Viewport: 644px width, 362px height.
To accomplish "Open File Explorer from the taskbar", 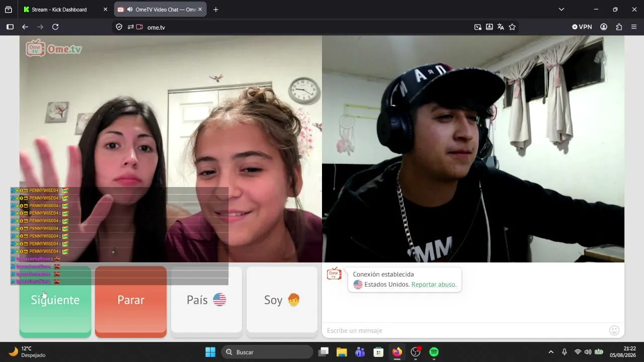I will 342,352.
